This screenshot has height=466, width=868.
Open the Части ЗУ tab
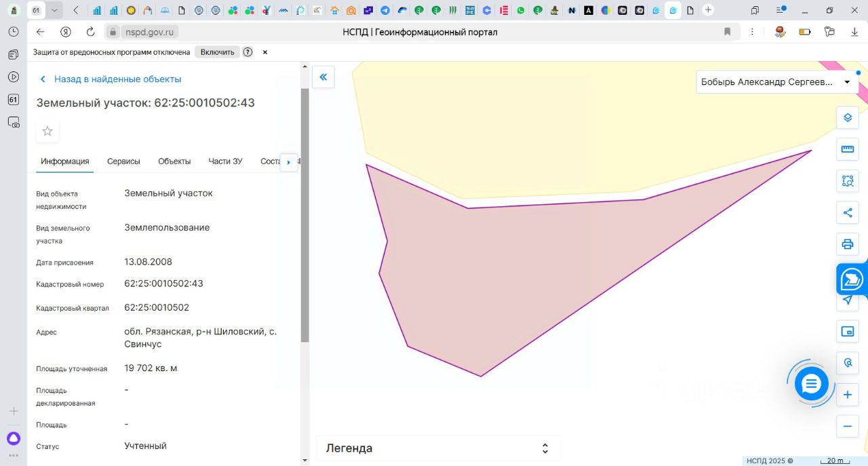(x=225, y=161)
